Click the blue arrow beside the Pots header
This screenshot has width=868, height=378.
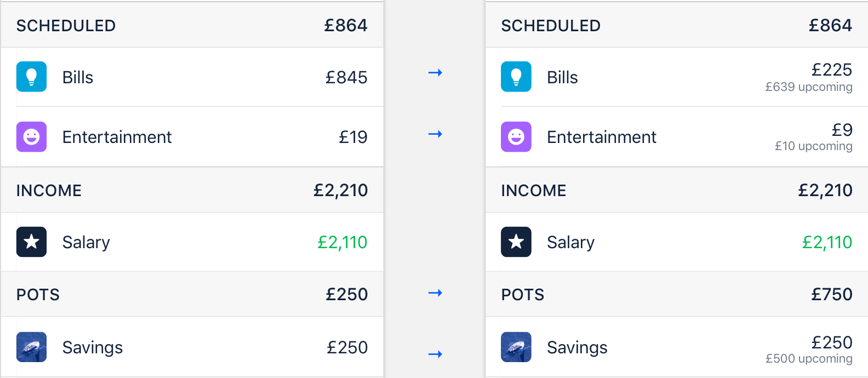(435, 293)
